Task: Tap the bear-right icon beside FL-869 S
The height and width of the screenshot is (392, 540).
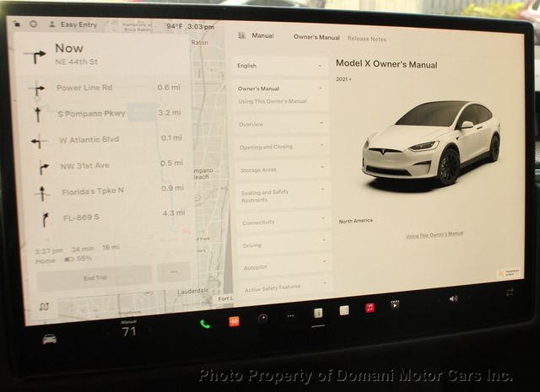Action: [45, 219]
